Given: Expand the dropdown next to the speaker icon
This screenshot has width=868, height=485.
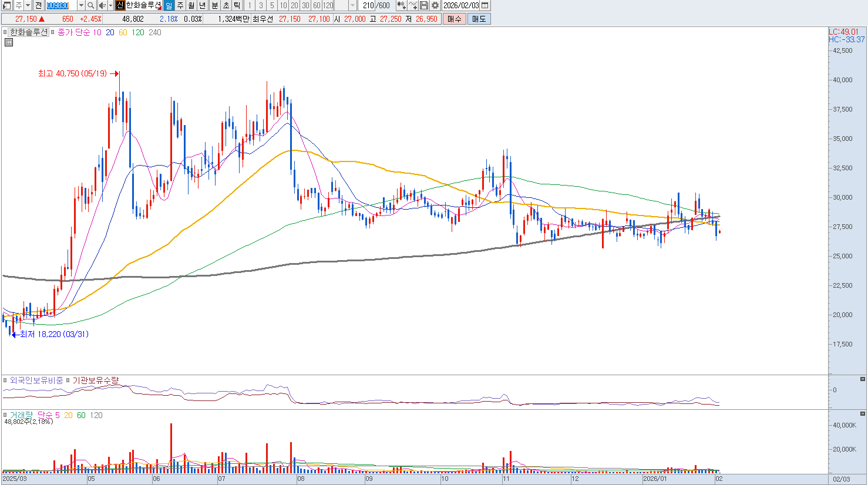Looking at the screenshot, I should click(x=110, y=5).
